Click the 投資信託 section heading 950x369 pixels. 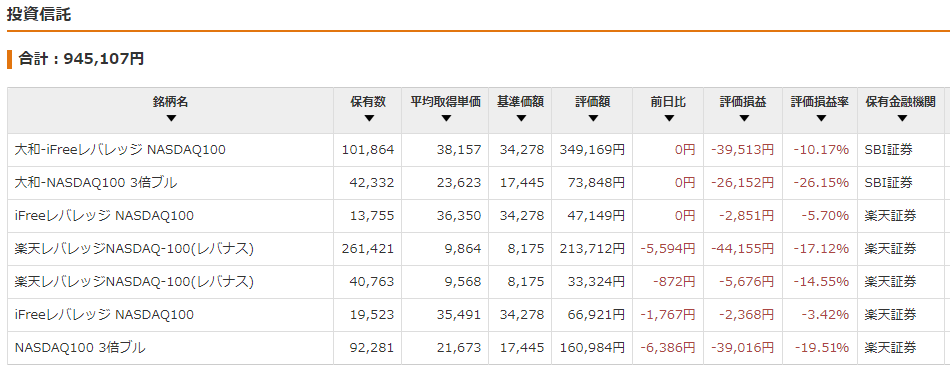[x=39, y=15]
